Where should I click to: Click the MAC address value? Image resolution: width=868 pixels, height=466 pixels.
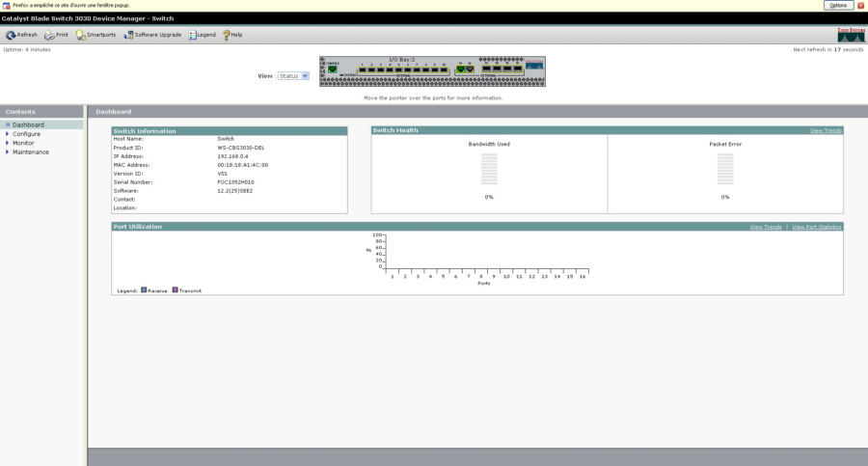(x=242, y=165)
